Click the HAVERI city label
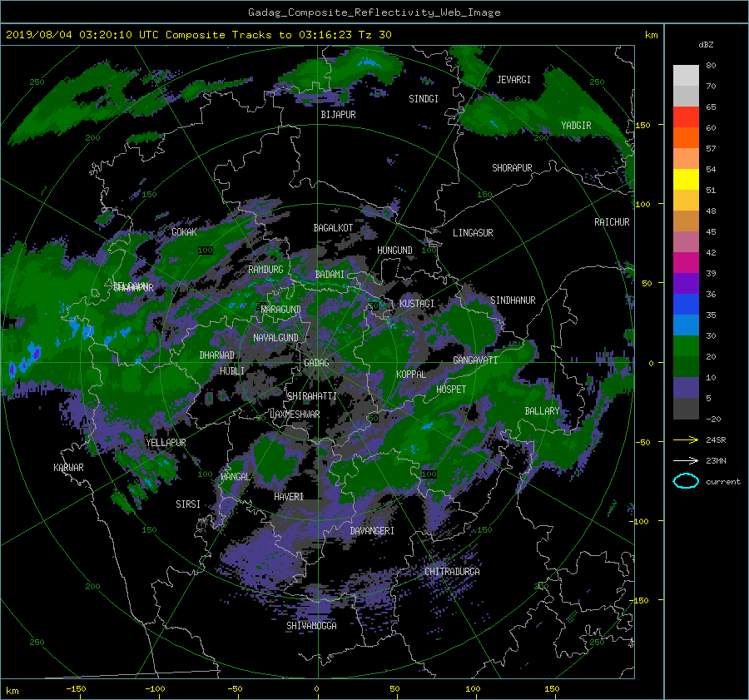 pyautogui.click(x=289, y=497)
